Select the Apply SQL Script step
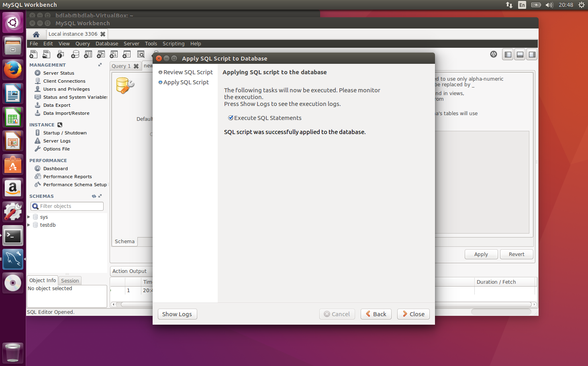588x366 pixels. 184,82
